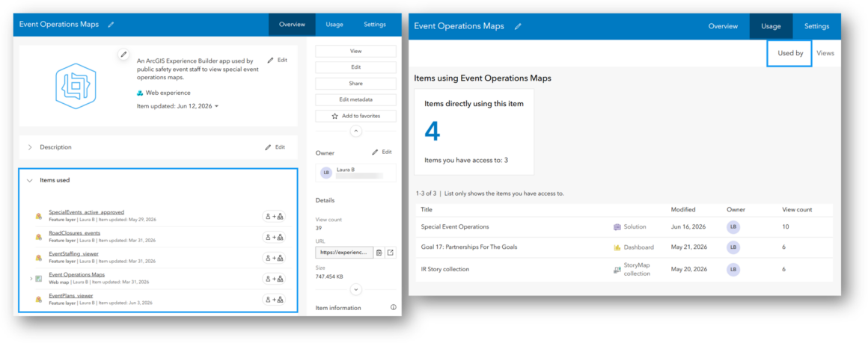Select Usage tab in the Overview page
This screenshot has width=868, height=343.
334,25
